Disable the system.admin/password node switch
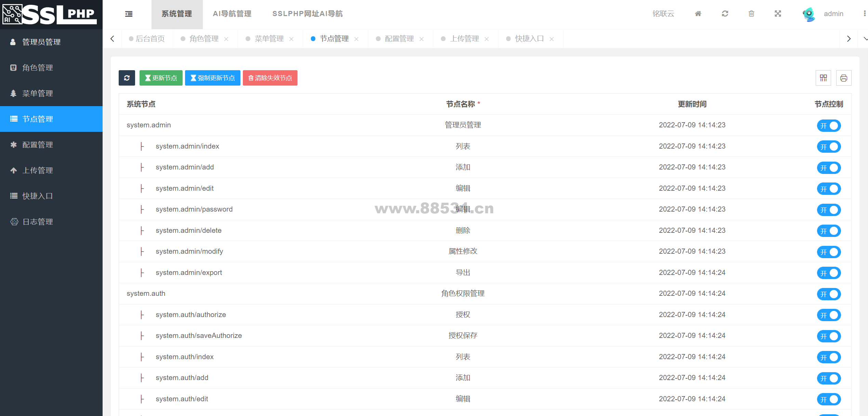 pyautogui.click(x=829, y=210)
